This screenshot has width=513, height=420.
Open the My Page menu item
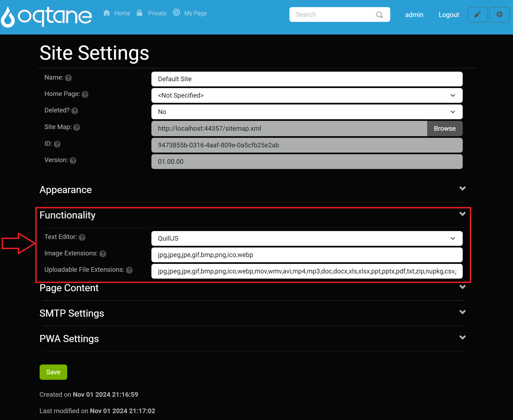195,13
